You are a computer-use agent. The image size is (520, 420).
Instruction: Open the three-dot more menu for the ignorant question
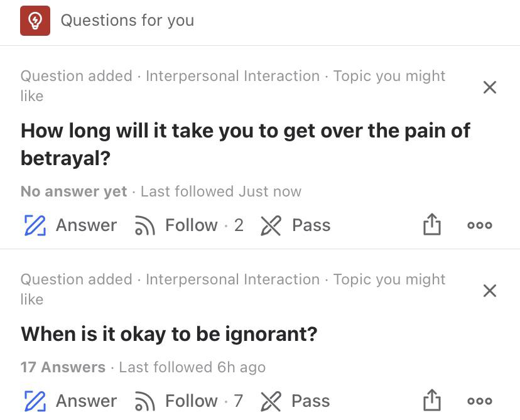(x=479, y=400)
